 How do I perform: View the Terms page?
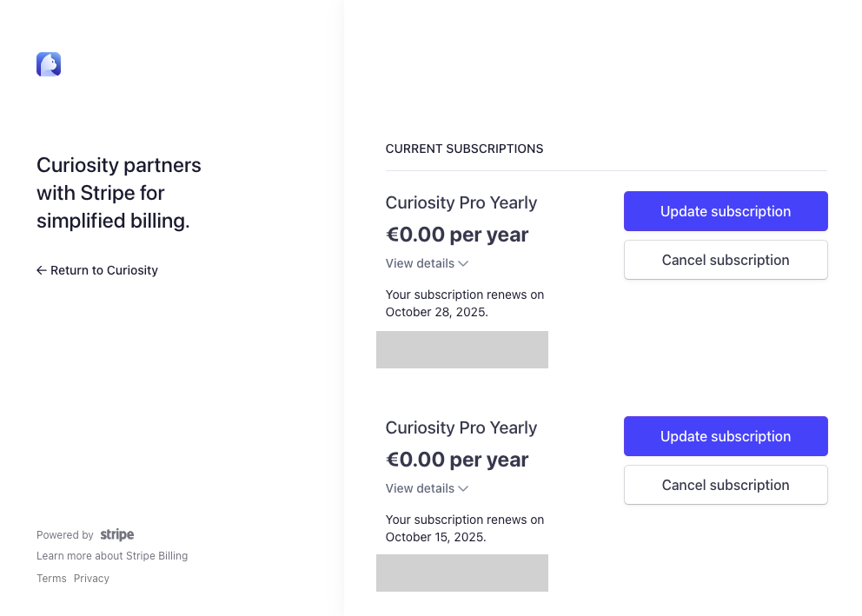(x=51, y=578)
